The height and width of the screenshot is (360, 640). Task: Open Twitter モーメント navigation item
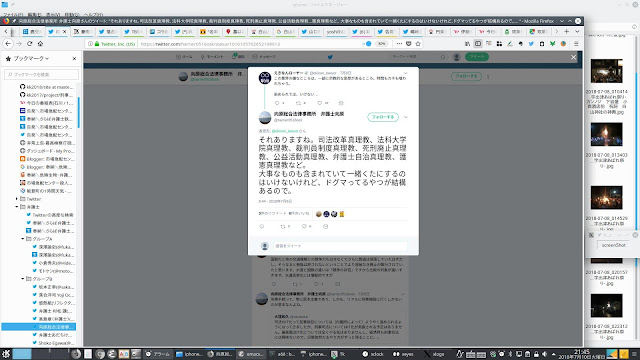point(212,57)
